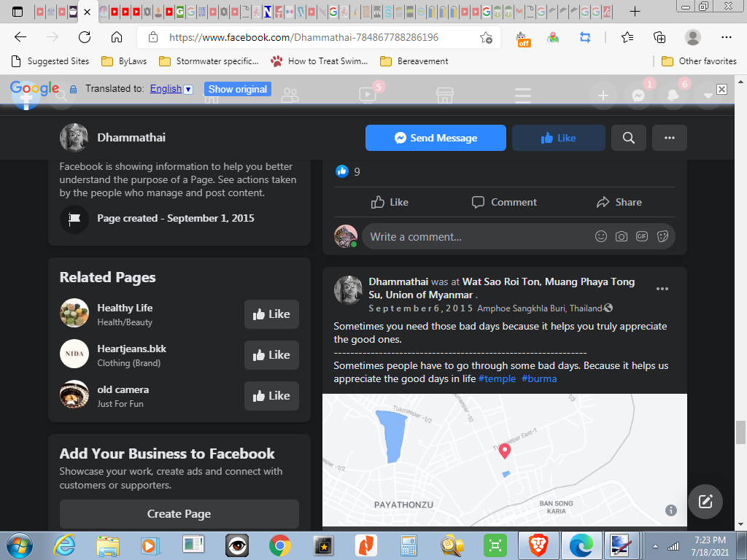Open the #temple hashtag link

tap(497, 378)
